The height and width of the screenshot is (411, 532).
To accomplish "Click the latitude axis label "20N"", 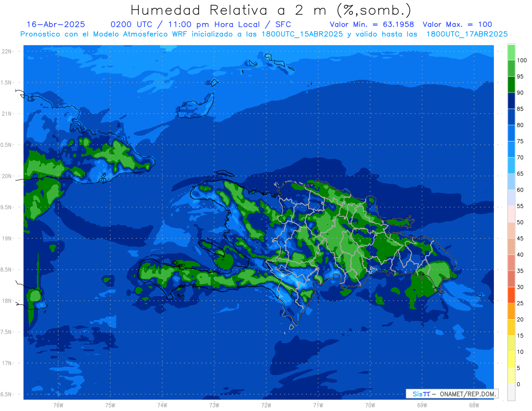I will pos(7,176).
